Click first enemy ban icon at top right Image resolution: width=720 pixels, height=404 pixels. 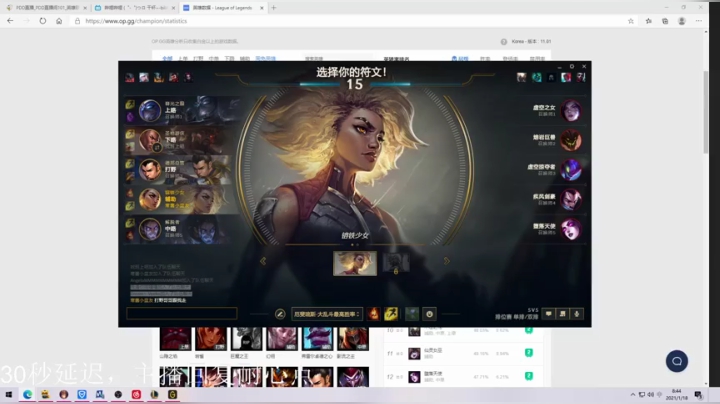click(521, 77)
